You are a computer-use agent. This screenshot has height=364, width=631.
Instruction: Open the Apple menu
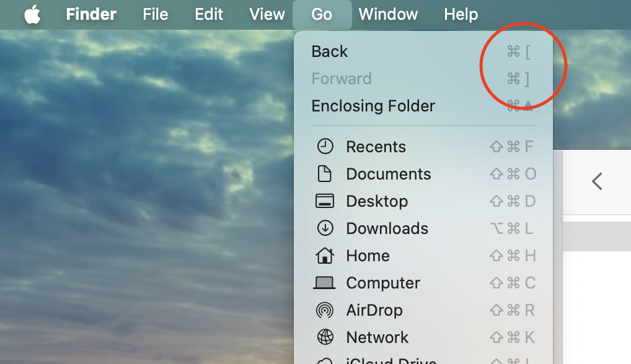click(32, 14)
